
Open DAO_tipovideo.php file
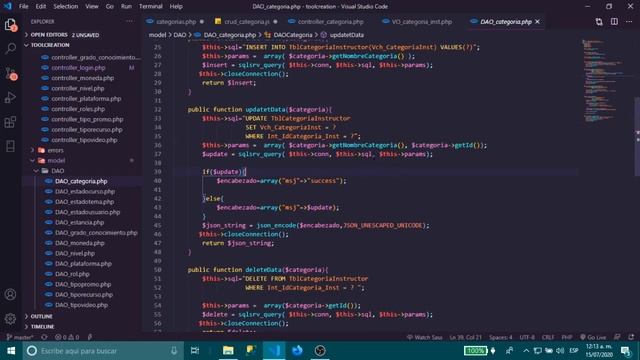pyautogui.click(x=82, y=305)
